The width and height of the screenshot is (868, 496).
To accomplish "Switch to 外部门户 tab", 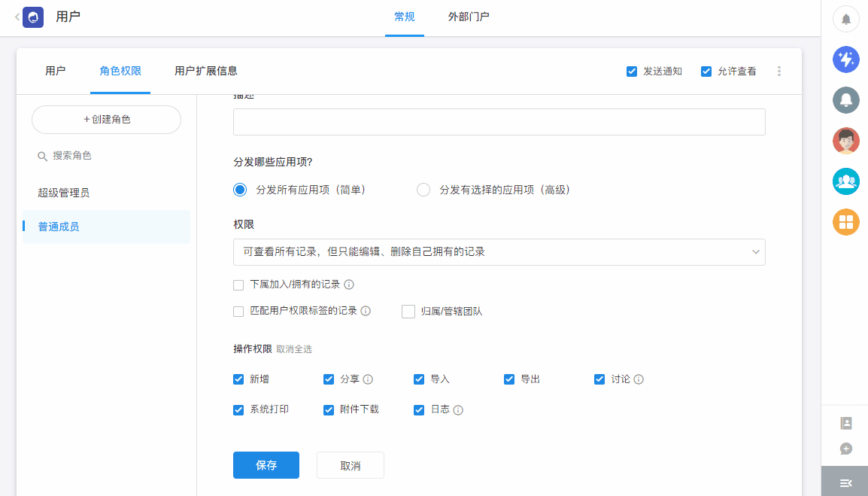I will point(469,17).
